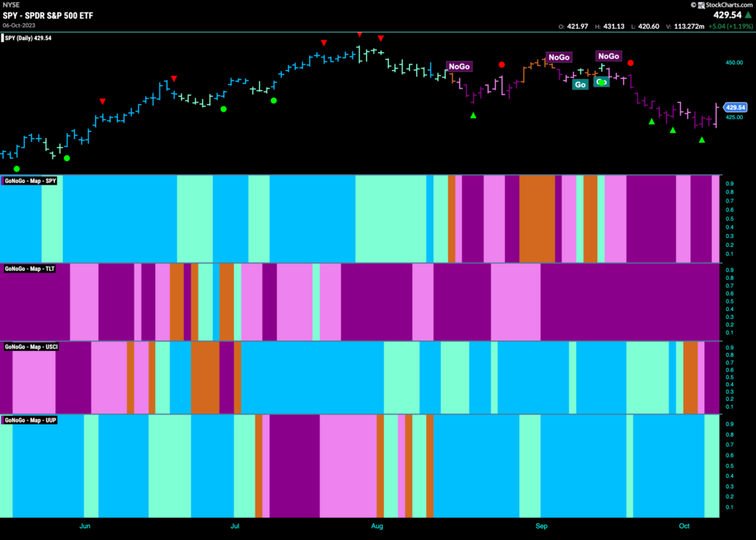The width and height of the screenshot is (756, 540).
Task: Expand the GoNoGo - Map - SPY panel
Action: 28,180
